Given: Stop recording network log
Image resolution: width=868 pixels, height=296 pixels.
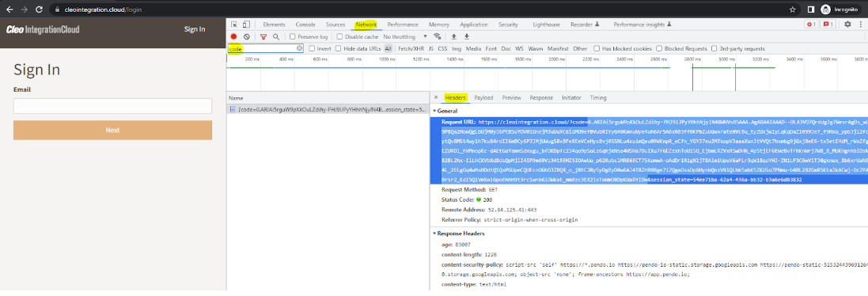Looking at the screenshot, I should pos(234,36).
